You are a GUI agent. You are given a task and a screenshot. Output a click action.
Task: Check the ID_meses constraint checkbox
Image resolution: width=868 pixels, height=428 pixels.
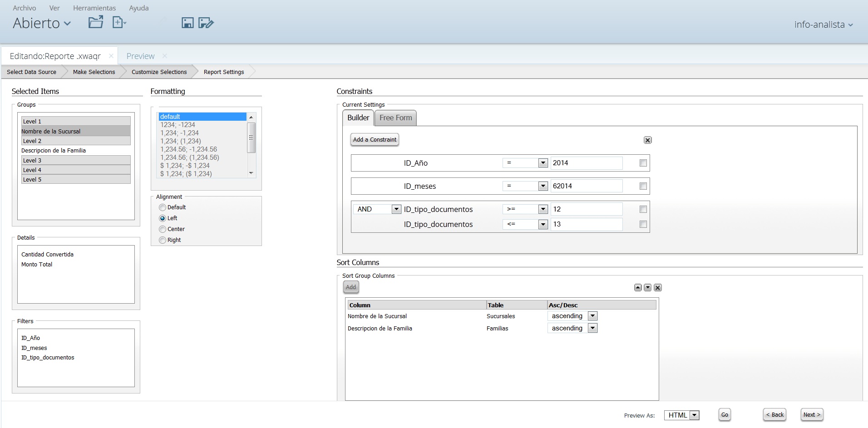click(x=643, y=186)
